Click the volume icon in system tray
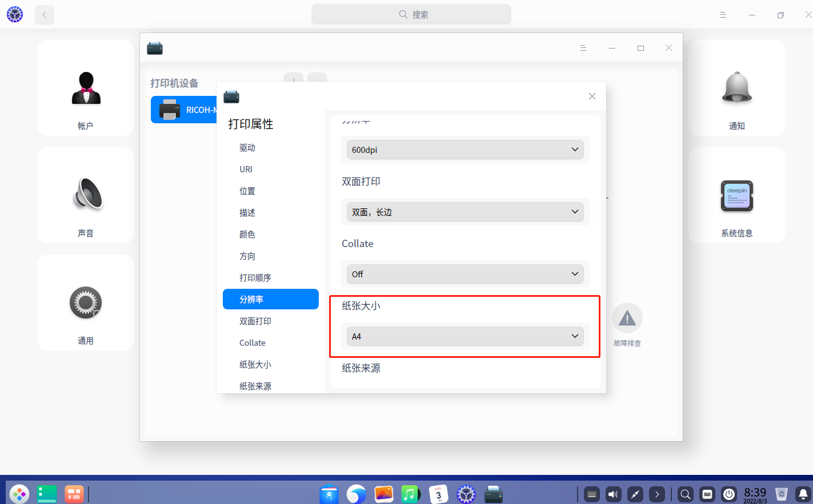The height and width of the screenshot is (504, 813). click(613, 494)
